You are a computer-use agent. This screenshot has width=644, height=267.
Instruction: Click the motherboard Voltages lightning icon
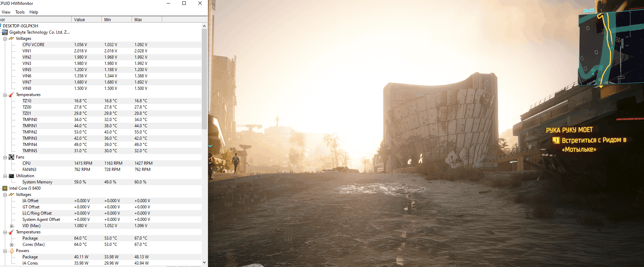(11, 38)
